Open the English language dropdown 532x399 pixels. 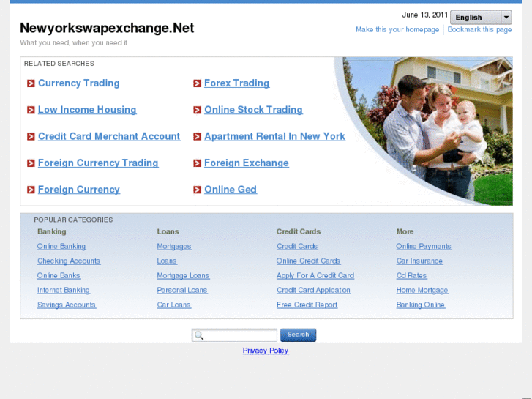(x=481, y=18)
